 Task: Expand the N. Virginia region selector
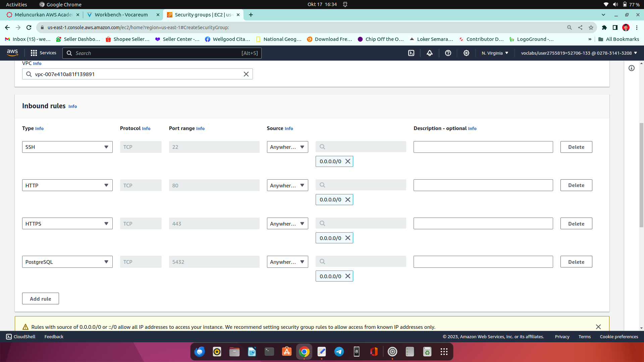point(495,53)
